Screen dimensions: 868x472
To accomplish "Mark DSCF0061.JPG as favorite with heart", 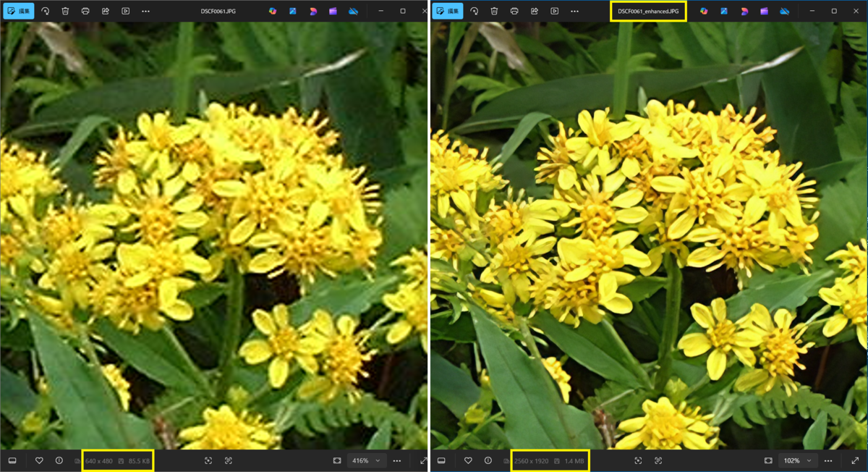I will click(39, 460).
